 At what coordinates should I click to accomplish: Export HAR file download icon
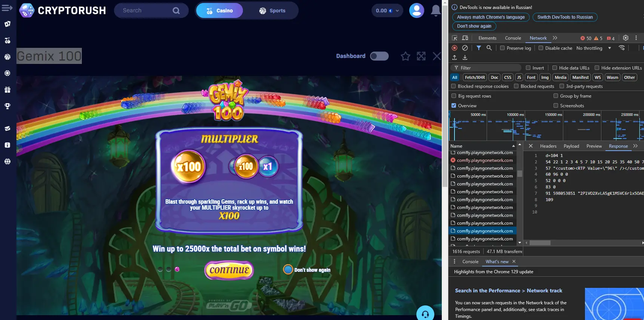click(x=465, y=57)
